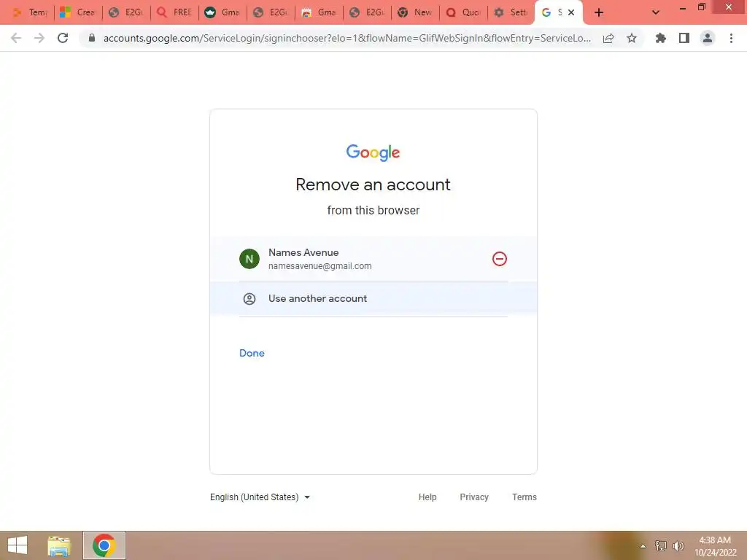Open the Terms link
The width and height of the screenshot is (747, 560).
[x=524, y=497]
